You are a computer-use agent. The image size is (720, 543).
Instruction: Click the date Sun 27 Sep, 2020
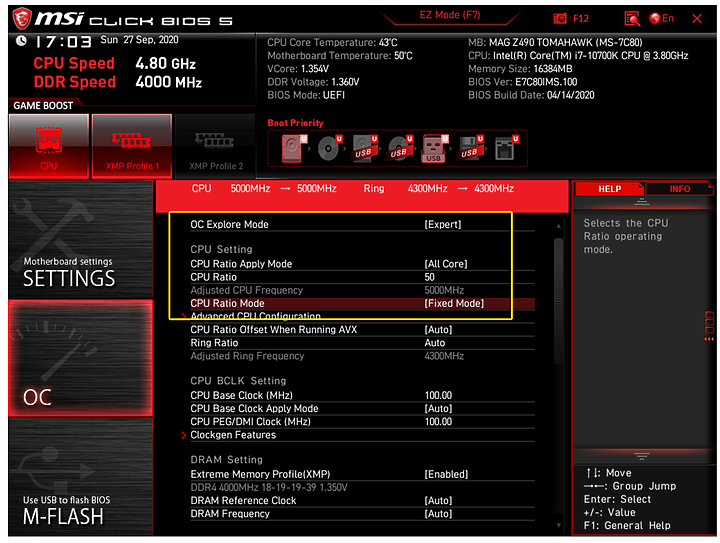[x=139, y=40]
